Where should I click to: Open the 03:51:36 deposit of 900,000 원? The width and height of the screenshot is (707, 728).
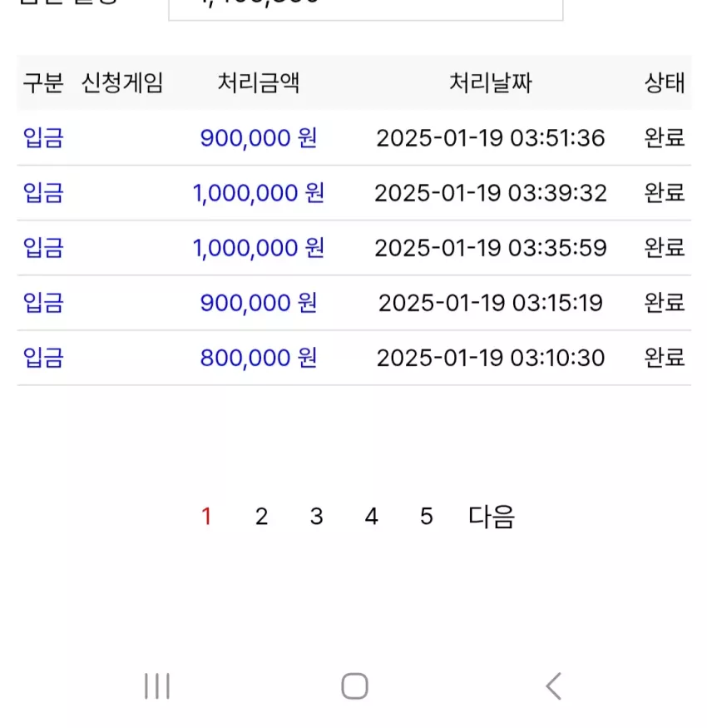click(353, 138)
